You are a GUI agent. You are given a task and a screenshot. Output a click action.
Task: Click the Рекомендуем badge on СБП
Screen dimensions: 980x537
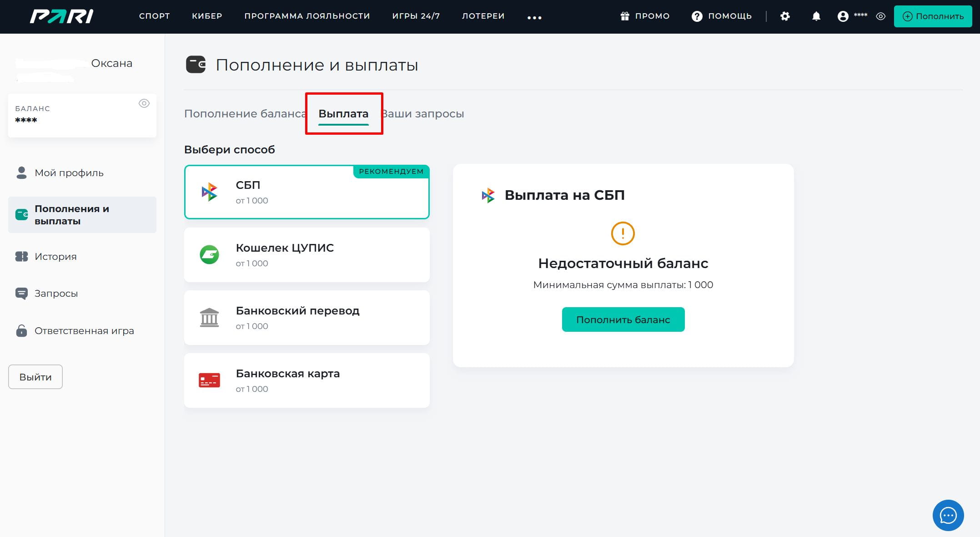391,172
